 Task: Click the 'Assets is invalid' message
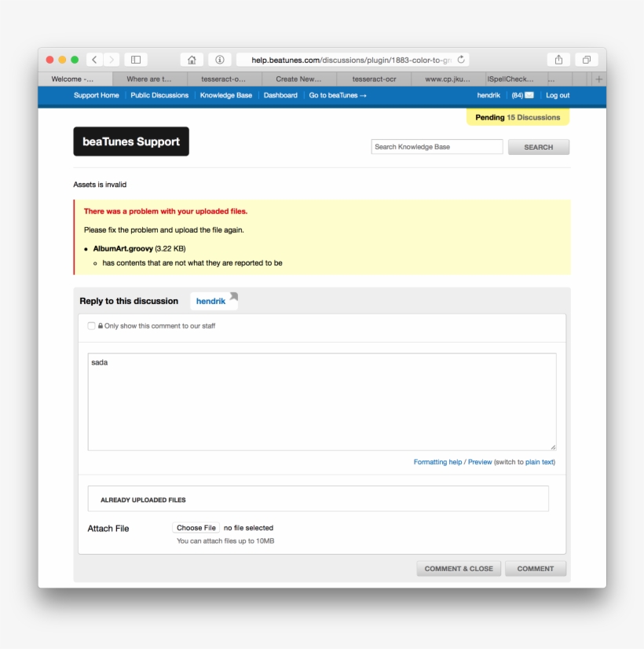point(100,185)
